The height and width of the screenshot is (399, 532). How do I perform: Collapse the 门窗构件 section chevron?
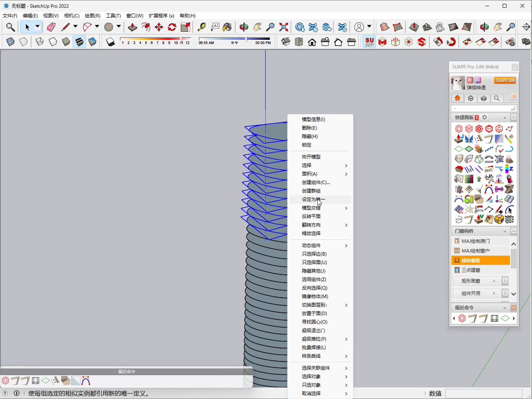click(505, 231)
